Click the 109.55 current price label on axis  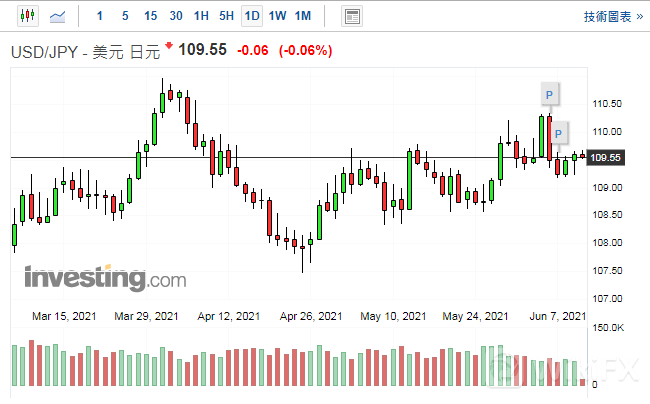(x=606, y=157)
